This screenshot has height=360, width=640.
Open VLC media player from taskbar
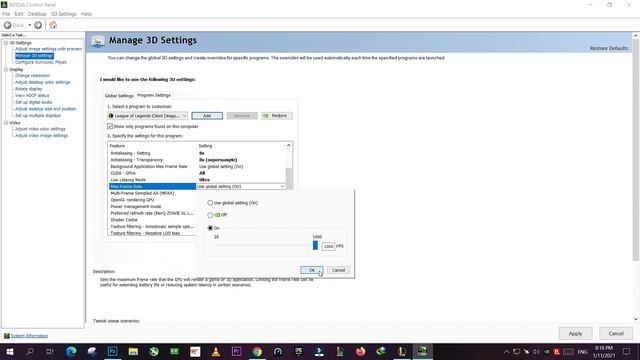click(x=216, y=351)
